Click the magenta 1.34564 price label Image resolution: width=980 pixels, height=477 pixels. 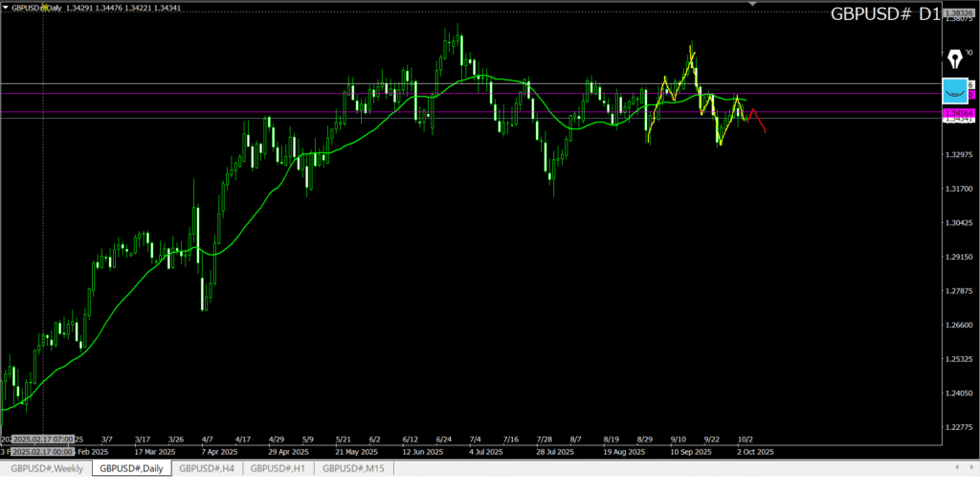[959, 113]
